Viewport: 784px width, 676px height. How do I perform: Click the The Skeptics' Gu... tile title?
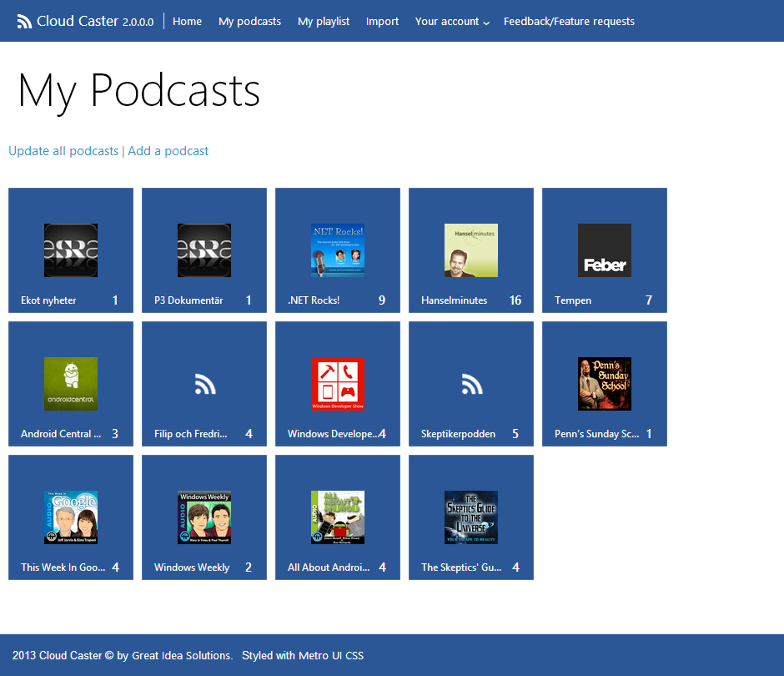(x=461, y=568)
